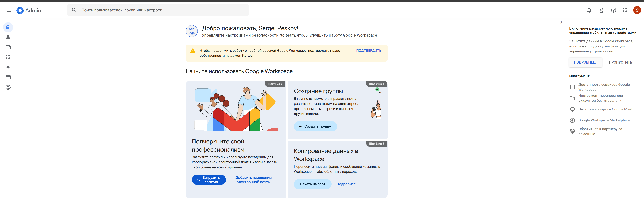Click the Создать группу button
This screenshot has height=207, width=644.
click(x=315, y=126)
